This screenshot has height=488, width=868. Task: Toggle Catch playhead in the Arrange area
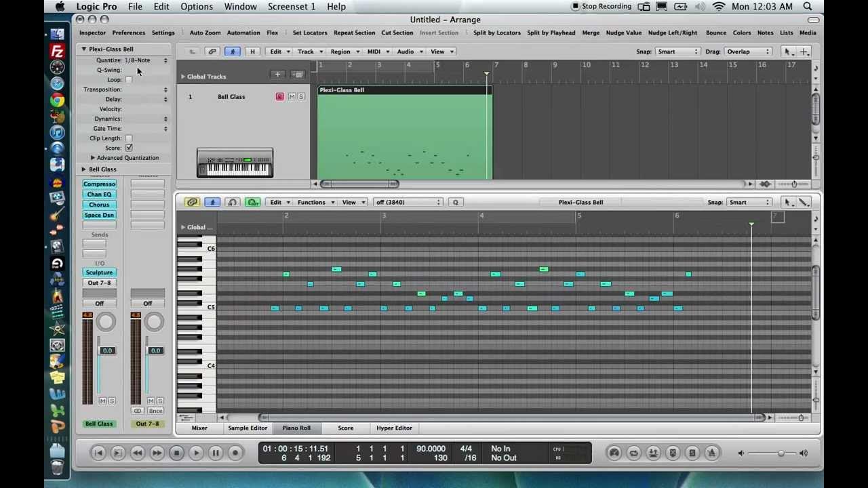click(233, 52)
